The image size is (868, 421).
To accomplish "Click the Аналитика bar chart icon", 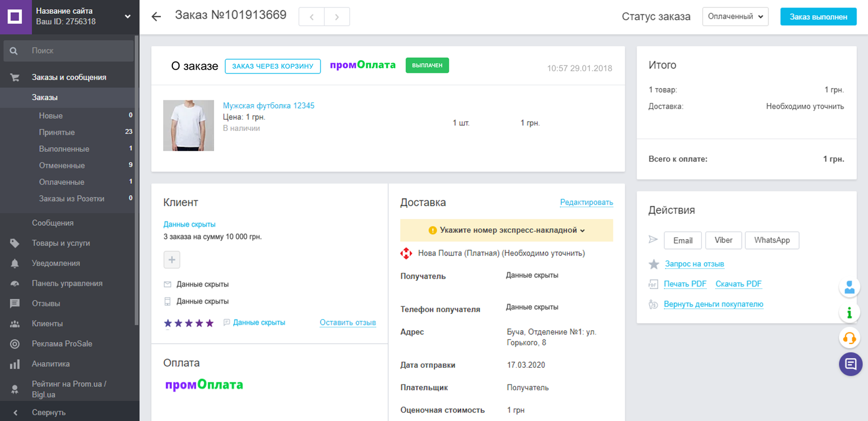I will pyautogui.click(x=15, y=364).
